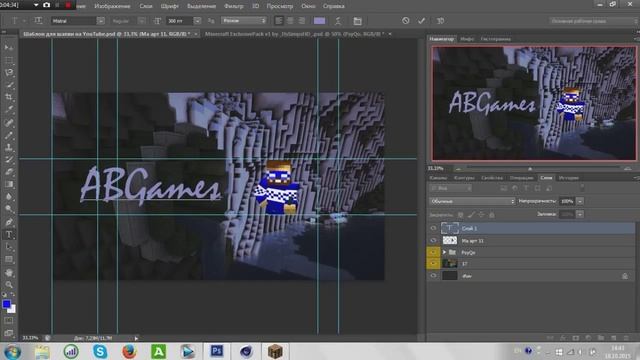The width and height of the screenshot is (640, 360).
Task: Select the Clone Stamp tool
Action: click(x=9, y=147)
